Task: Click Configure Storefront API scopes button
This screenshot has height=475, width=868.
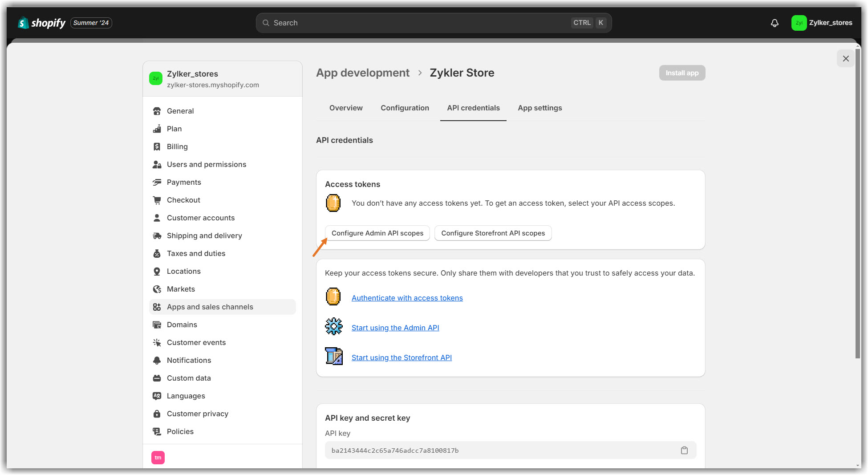Action: pyautogui.click(x=493, y=233)
